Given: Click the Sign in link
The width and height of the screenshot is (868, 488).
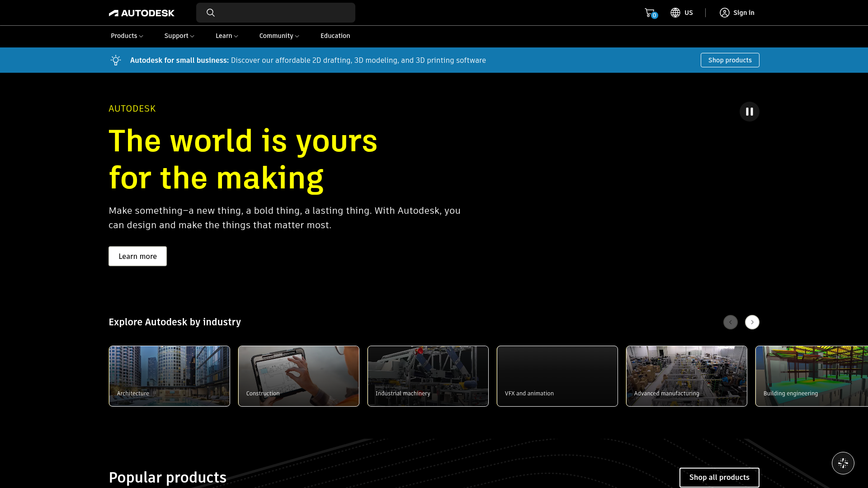Looking at the screenshot, I should (x=744, y=13).
